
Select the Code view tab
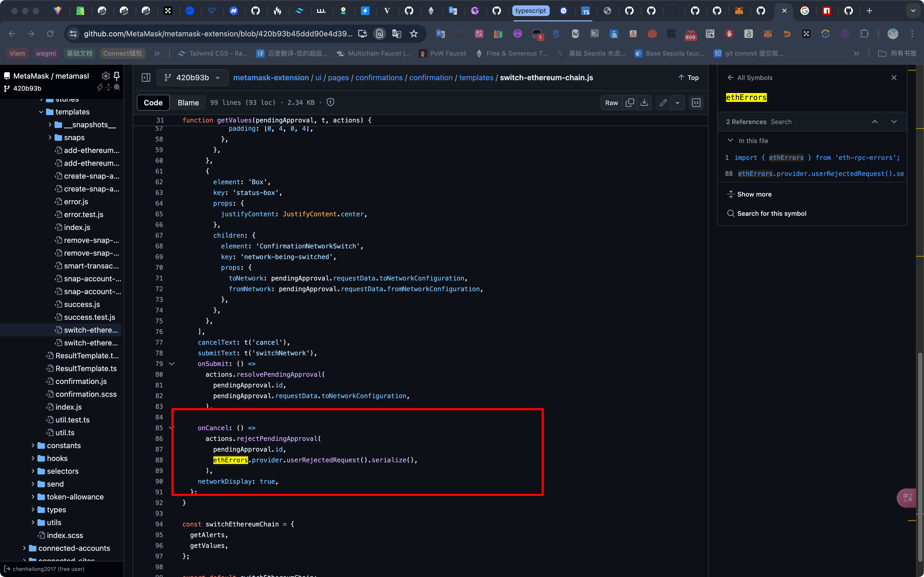pyautogui.click(x=153, y=103)
